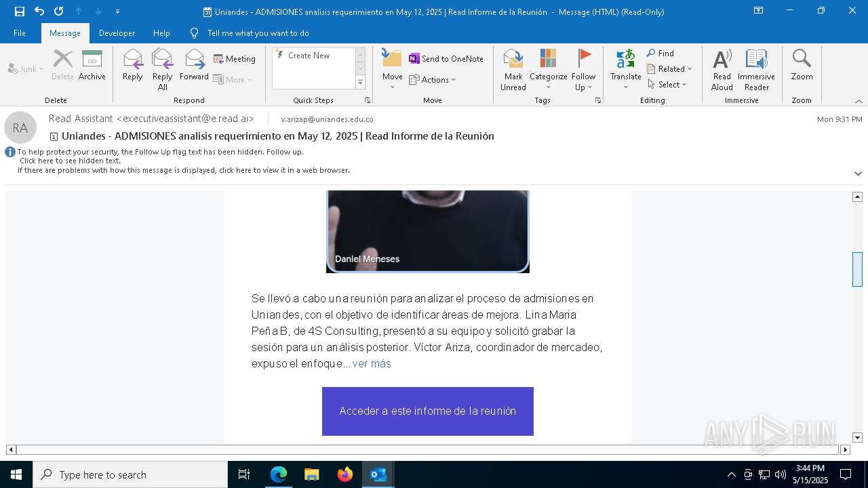Open the Categorize color menu

tap(548, 70)
